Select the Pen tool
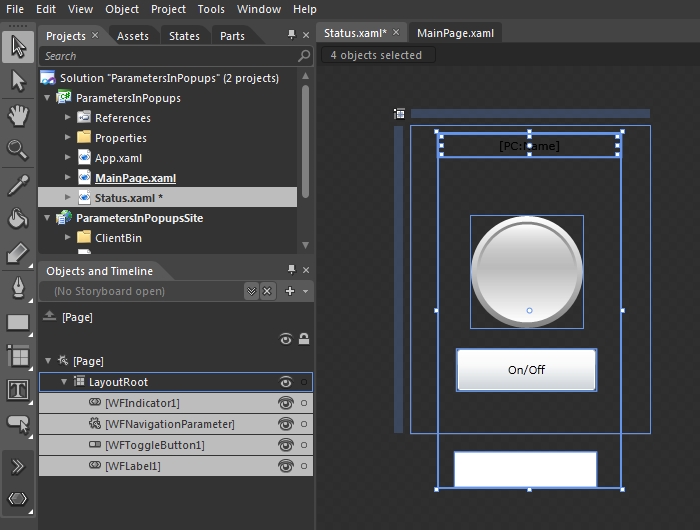 pos(18,288)
